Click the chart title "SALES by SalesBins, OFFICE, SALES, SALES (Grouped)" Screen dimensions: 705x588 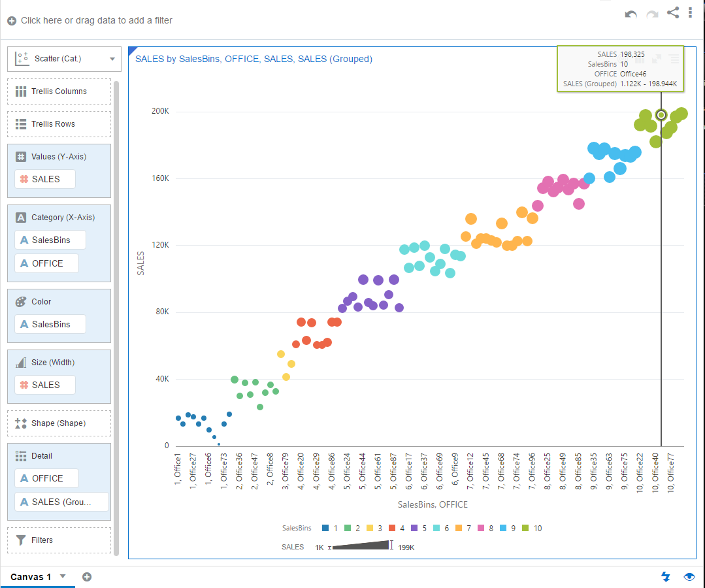pyautogui.click(x=254, y=59)
